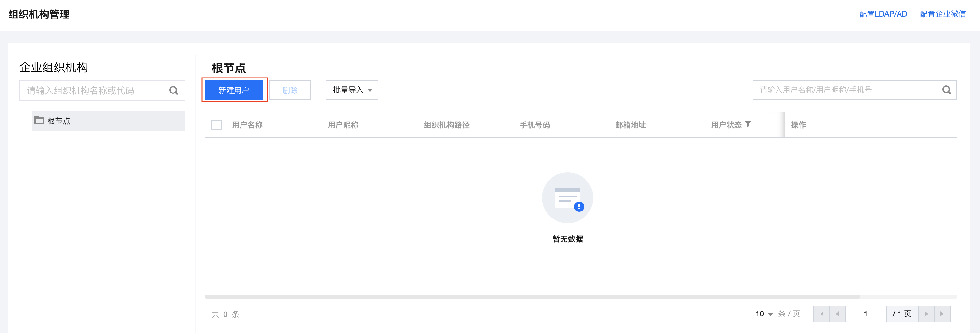980x333 pixels.
Task: Click the 操作 column header
Action: pyautogui.click(x=799, y=125)
